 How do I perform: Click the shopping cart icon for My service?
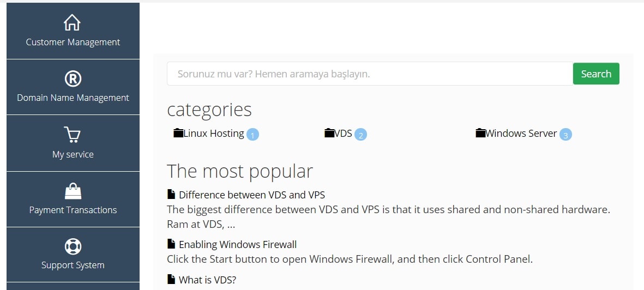coord(73,135)
